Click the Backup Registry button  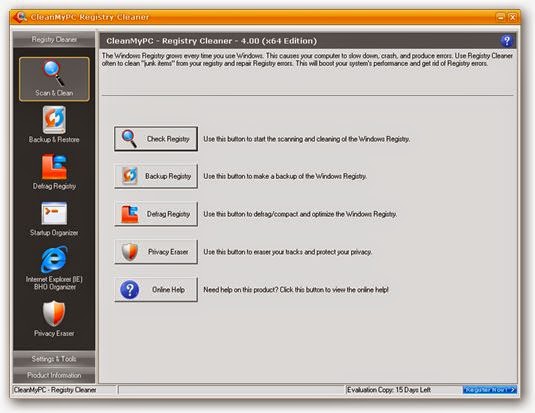pyautogui.click(x=156, y=176)
